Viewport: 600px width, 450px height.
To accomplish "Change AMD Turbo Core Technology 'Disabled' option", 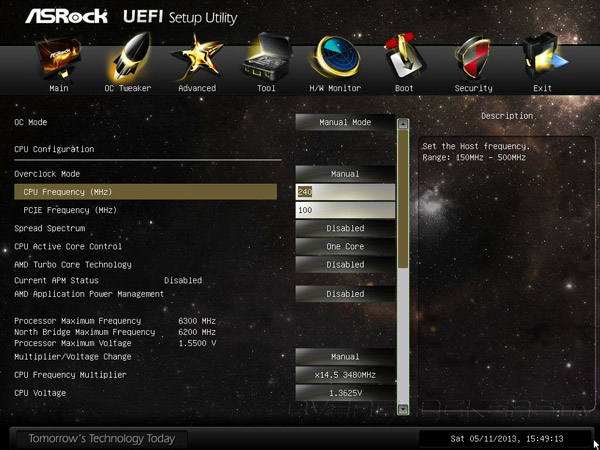I will pyautogui.click(x=345, y=265).
